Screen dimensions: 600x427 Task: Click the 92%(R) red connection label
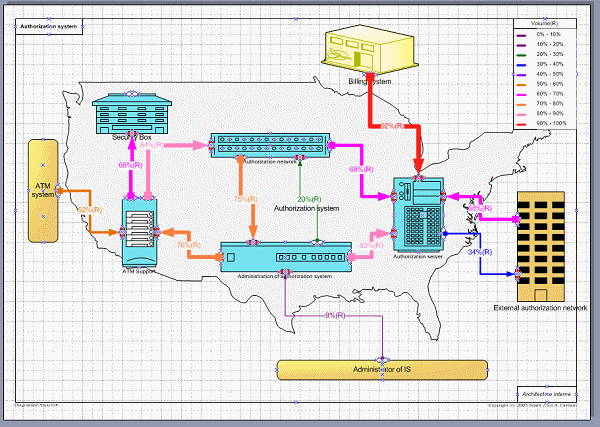pos(392,126)
